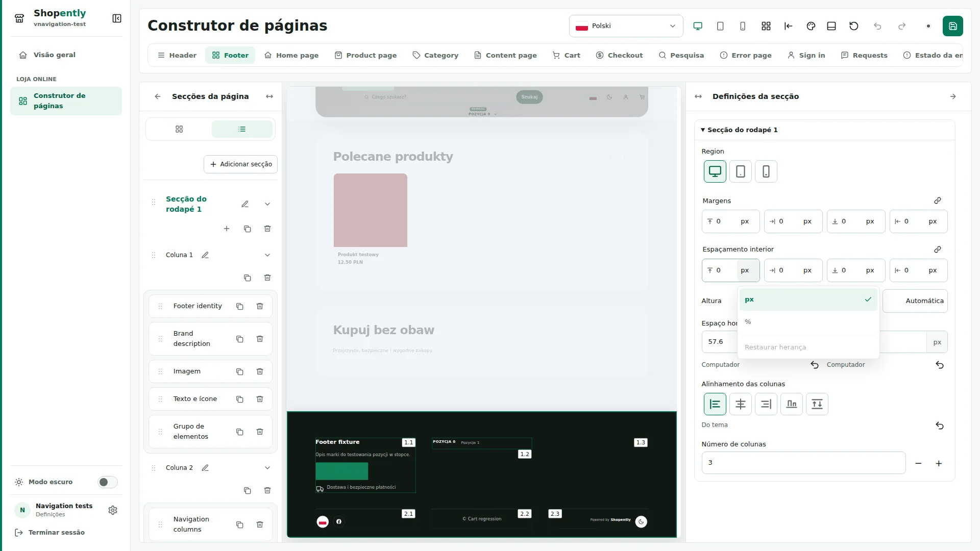Select mobile preview icon in top toolbar

743,26
